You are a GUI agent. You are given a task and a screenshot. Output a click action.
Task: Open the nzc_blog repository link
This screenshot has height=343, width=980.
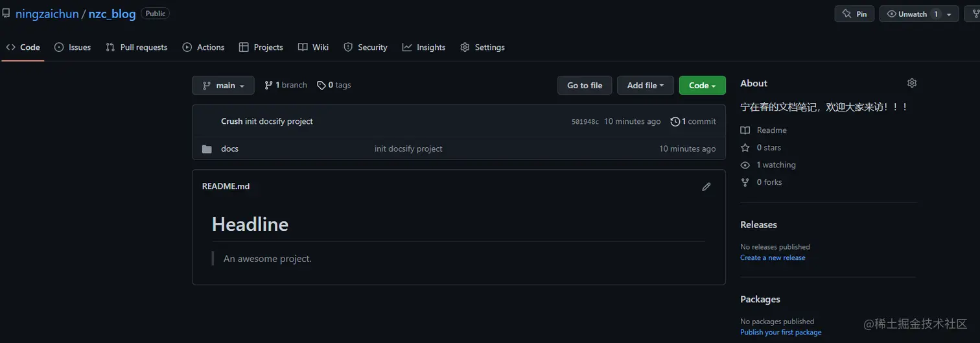pyautogui.click(x=112, y=14)
